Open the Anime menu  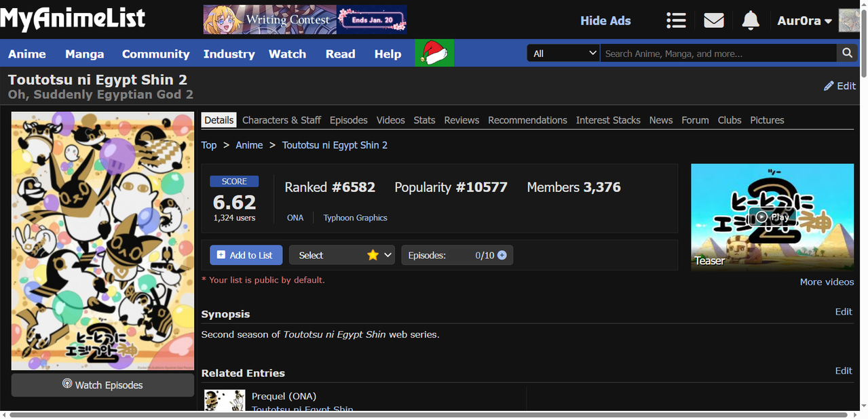point(27,54)
